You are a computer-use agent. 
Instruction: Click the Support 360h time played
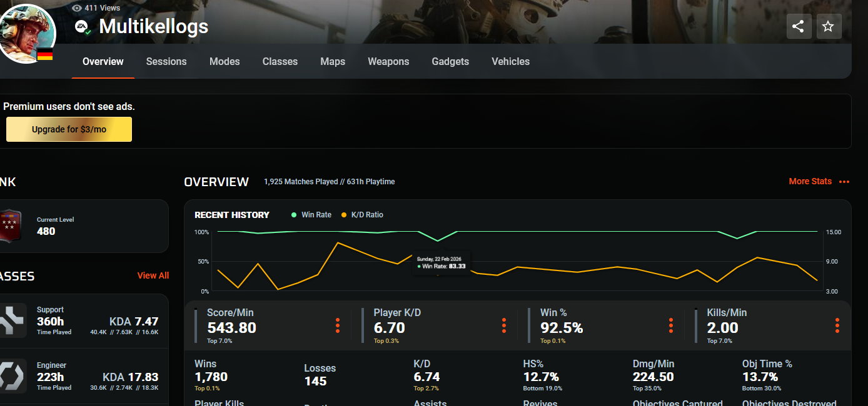[x=50, y=322]
